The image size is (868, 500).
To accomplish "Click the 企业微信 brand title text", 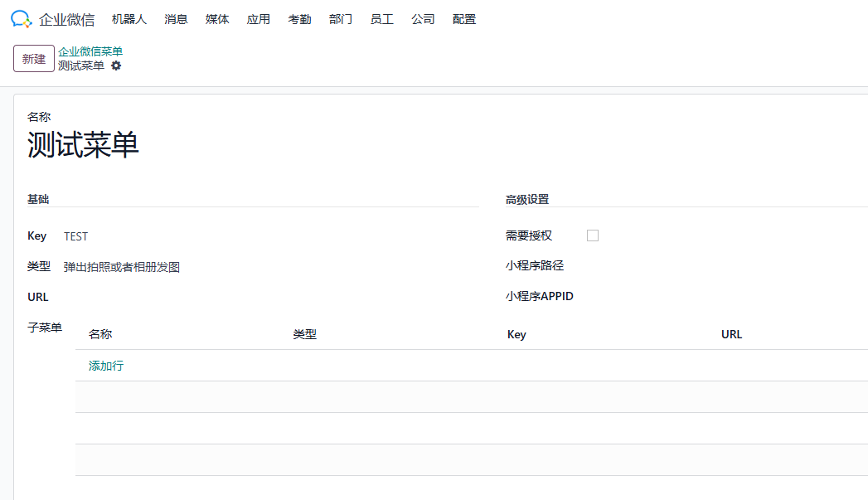I will (66, 20).
